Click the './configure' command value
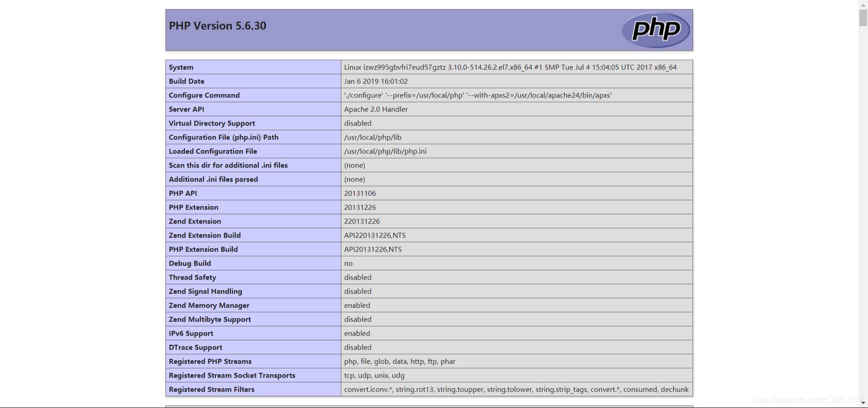The width and height of the screenshot is (868, 408). coord(478,95)
